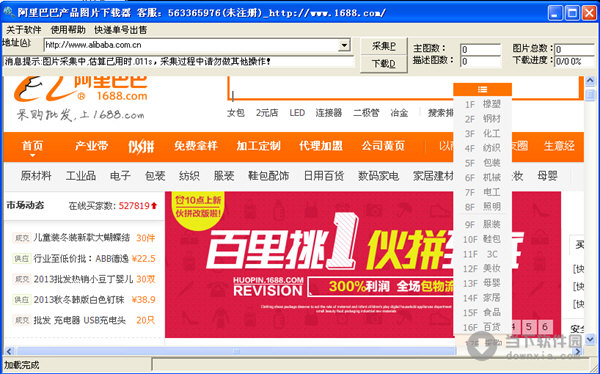Click the vertical scrollbar down arrow

pos(590,339)
